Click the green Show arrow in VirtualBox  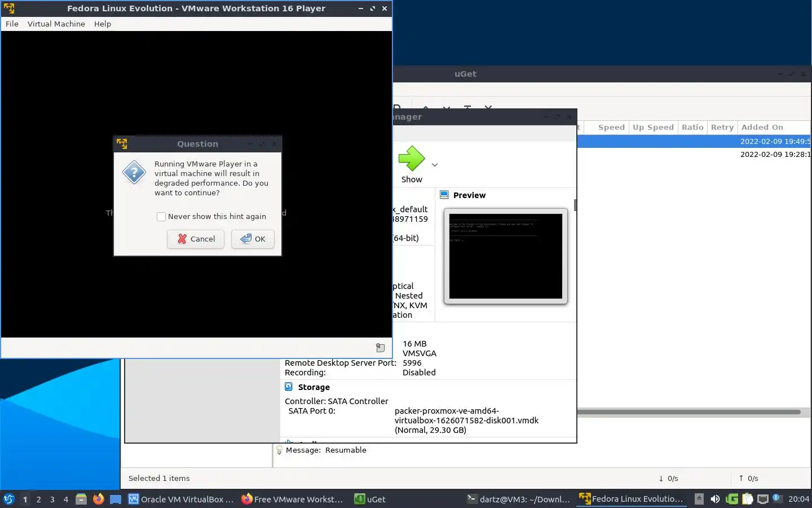412,159
